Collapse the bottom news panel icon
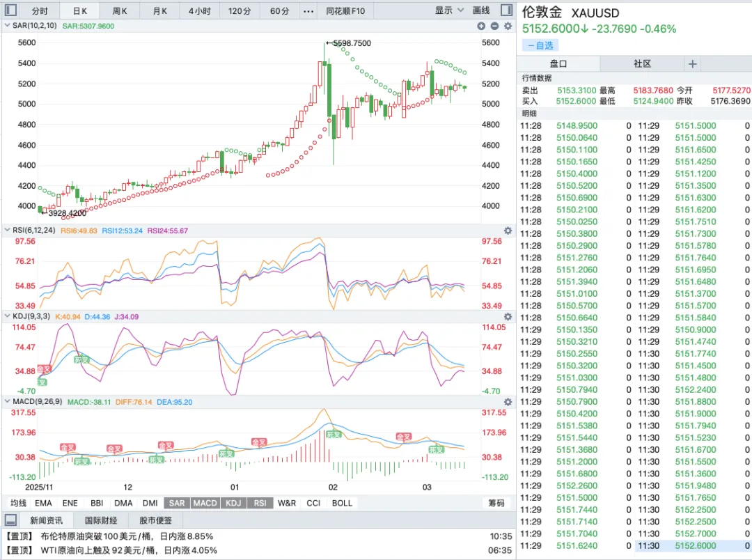This screenshot has width=752, height=560. pos(11,520)
